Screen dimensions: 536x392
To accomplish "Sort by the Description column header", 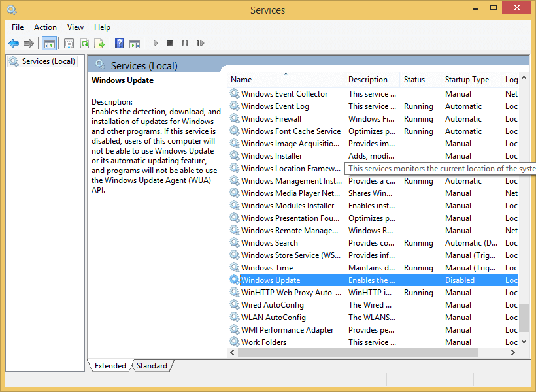I will [373, 80].
